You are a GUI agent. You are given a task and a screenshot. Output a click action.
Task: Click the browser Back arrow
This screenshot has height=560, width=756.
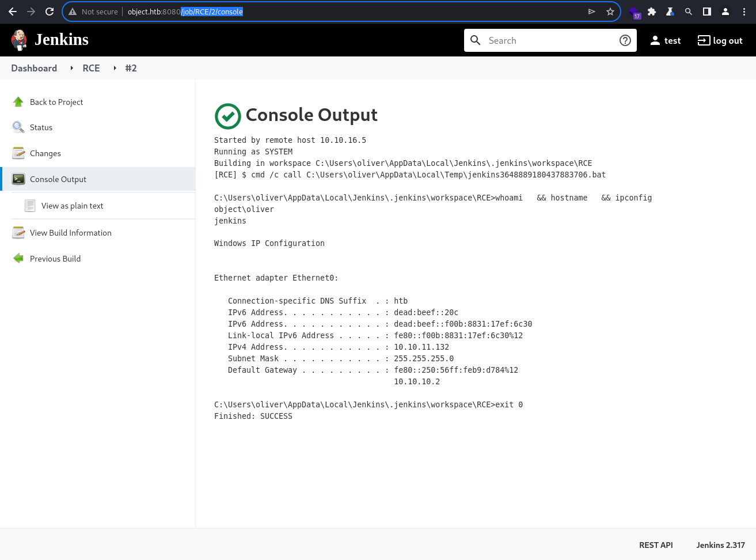(13, 12)
